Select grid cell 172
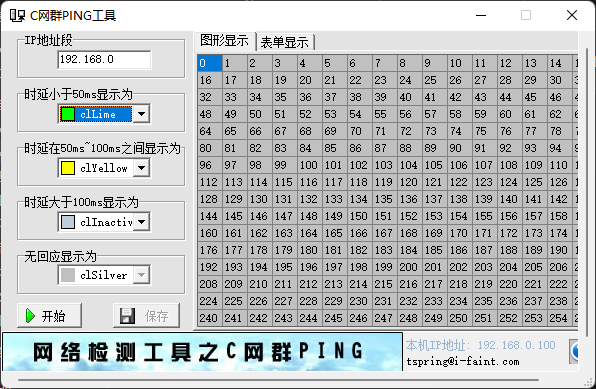The image size is (596, 389). click(x=510, y=233)
